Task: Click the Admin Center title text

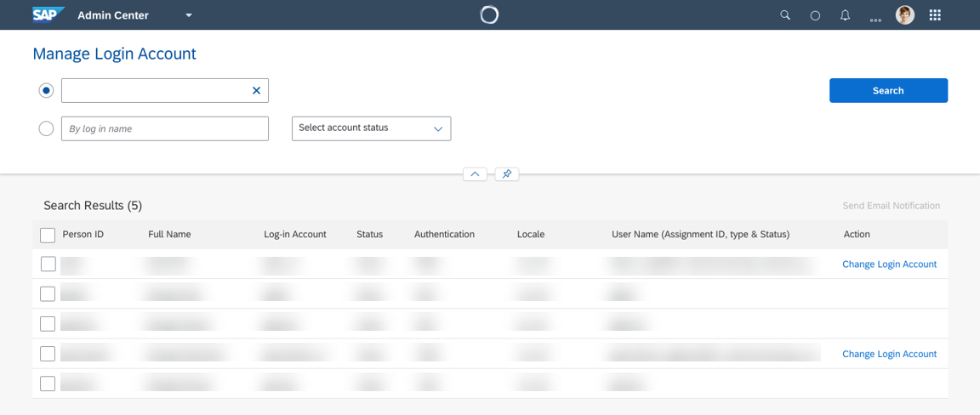Action: pyautogui.click(x=113, y=15)
